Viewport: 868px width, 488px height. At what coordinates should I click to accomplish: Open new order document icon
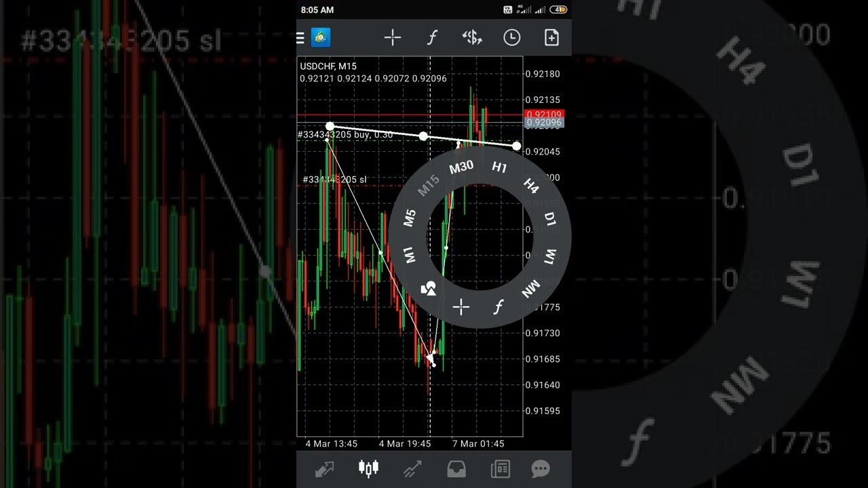point(552,38)
